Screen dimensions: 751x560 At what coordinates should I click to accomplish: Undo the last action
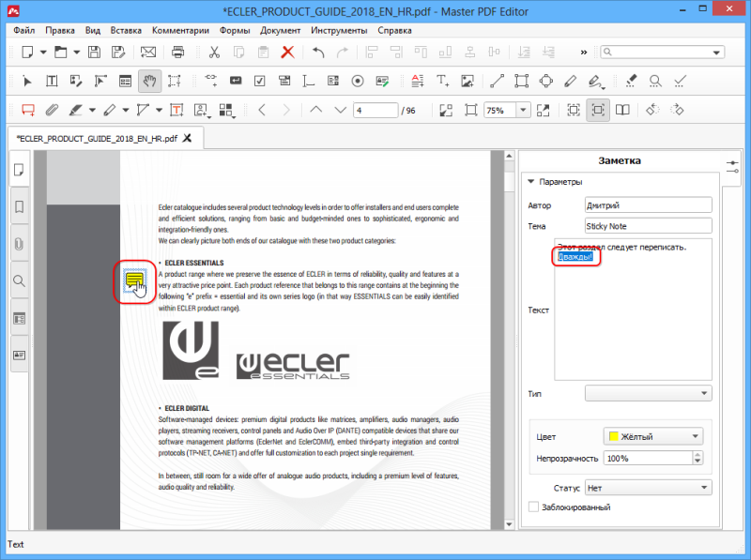point(318,52)
